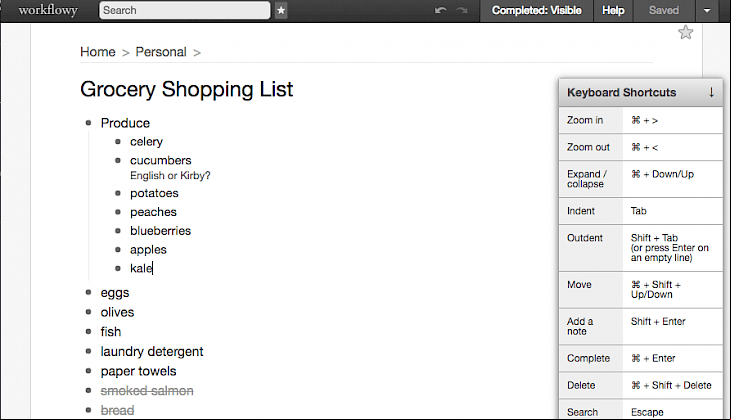Go to Home in the breadcrumb

point(97,52)
